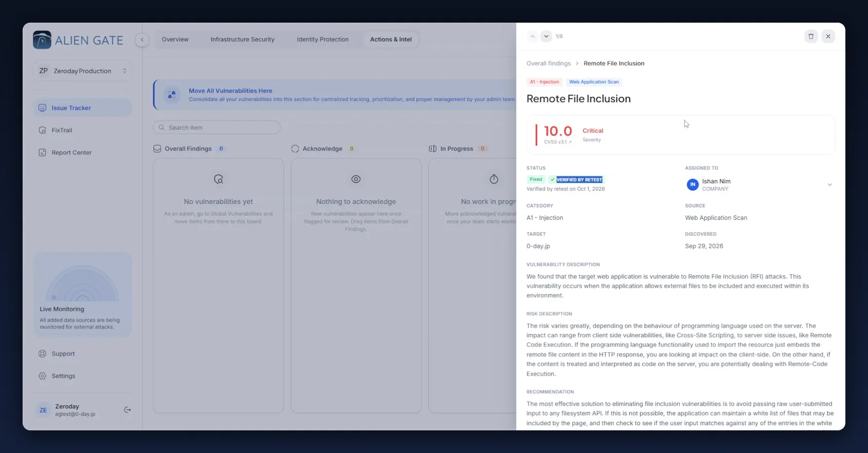
Task: Click the 10.0 CVSS score value
Action: point(558,131)
